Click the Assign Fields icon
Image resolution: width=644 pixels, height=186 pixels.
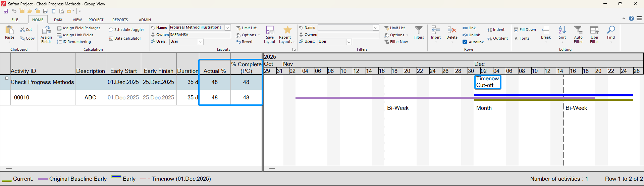[46, 30]
